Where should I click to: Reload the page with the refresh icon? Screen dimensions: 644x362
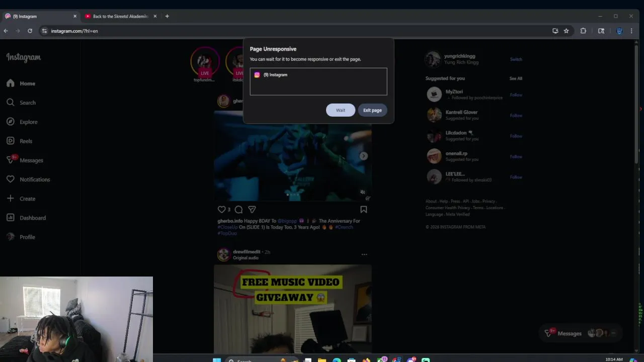click(30, 31)
